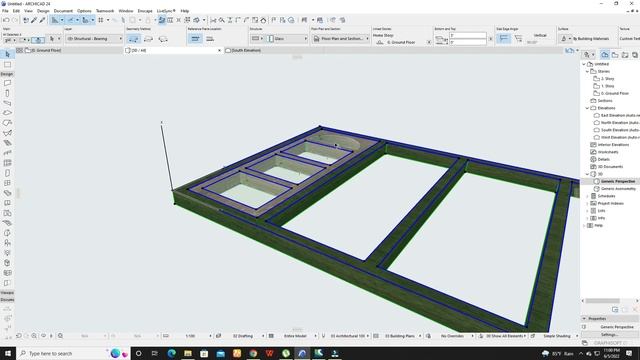
Task: Open Interior Elevations in Navigator
Action: click(x=613, y=145)
